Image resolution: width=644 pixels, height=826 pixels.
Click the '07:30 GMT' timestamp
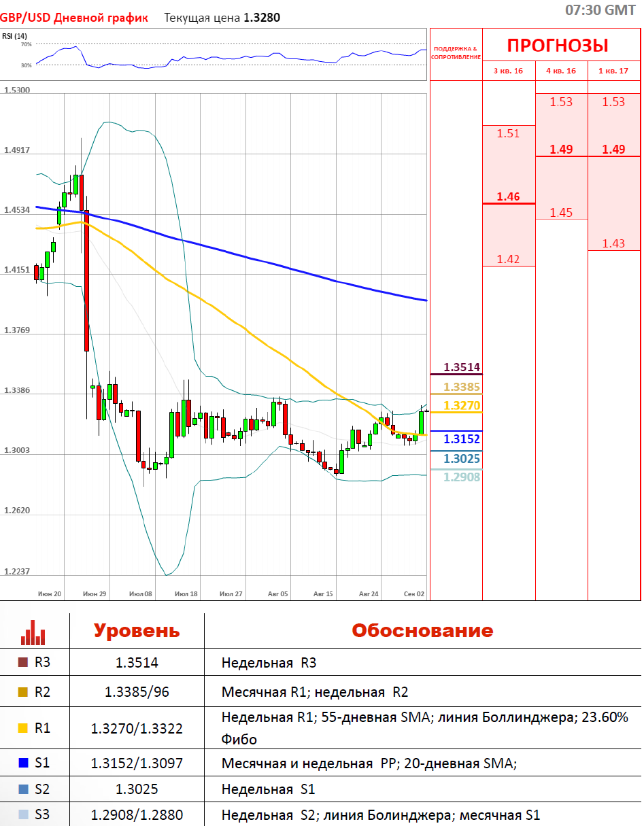point(600,10)
